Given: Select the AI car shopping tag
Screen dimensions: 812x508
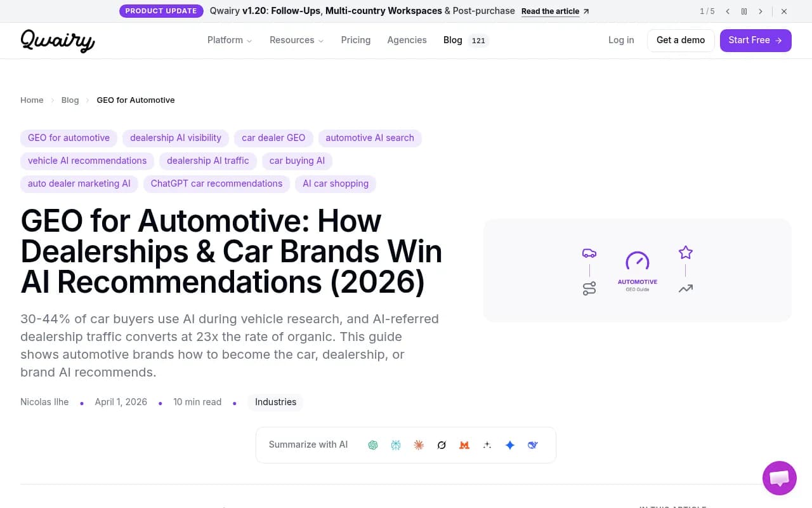Looking at the screenshot, I should (336, 184).
